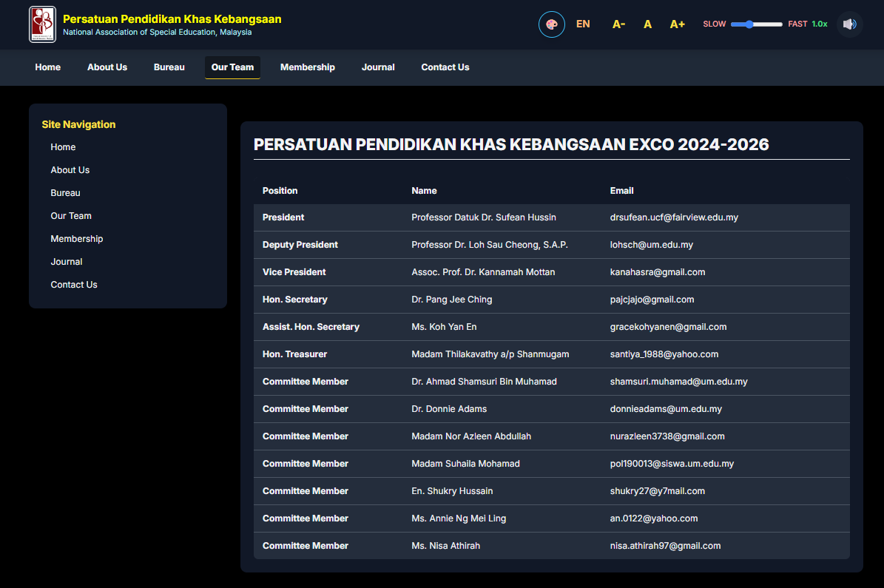Click email pajcjajo@gmail.com
Screen dimensions: 884x588
(652, 300)
